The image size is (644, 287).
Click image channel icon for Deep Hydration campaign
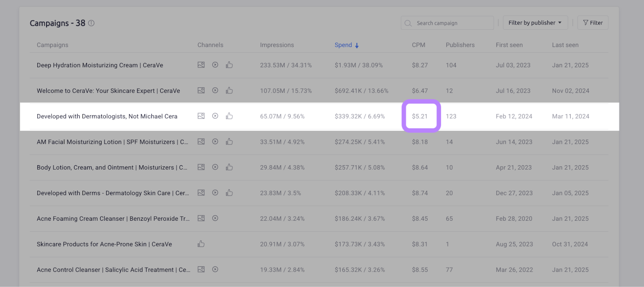[201, 65]
